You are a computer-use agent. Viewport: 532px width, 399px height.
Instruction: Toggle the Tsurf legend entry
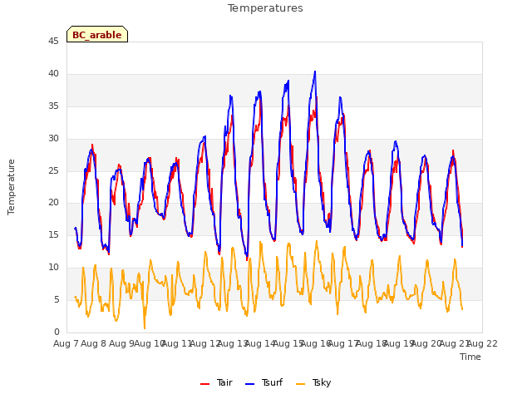(264, 382)
